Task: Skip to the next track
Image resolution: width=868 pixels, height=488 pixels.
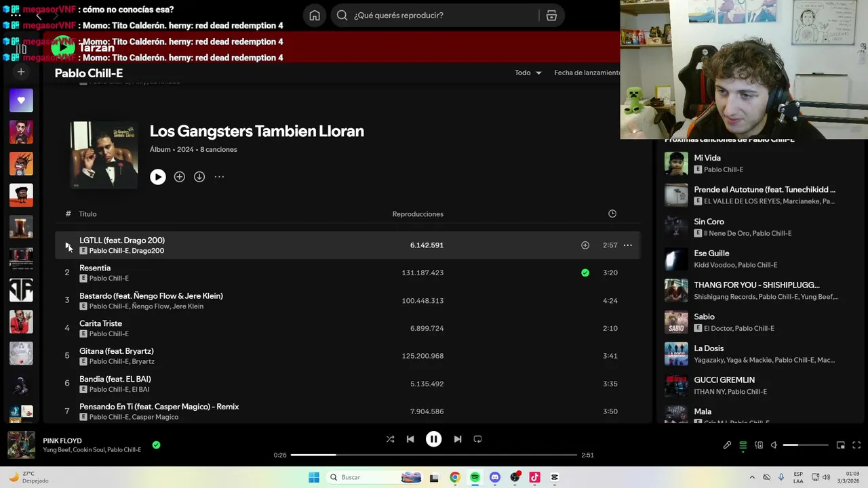Action: (458, 439)
